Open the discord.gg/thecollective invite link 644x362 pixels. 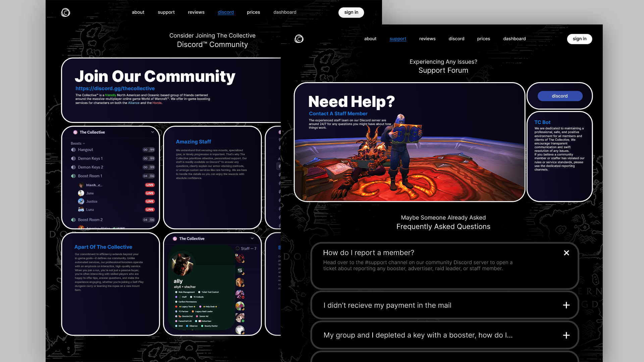point(115,88)
